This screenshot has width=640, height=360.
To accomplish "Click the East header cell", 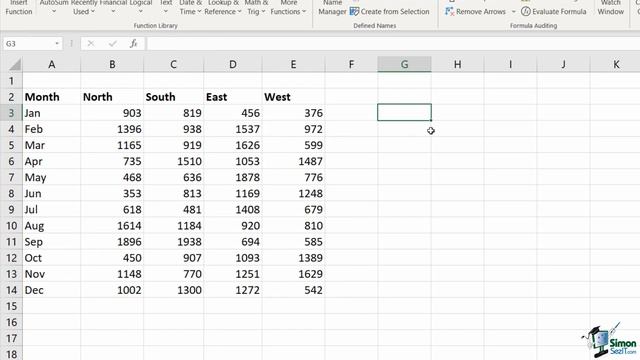I will (233, 97).
